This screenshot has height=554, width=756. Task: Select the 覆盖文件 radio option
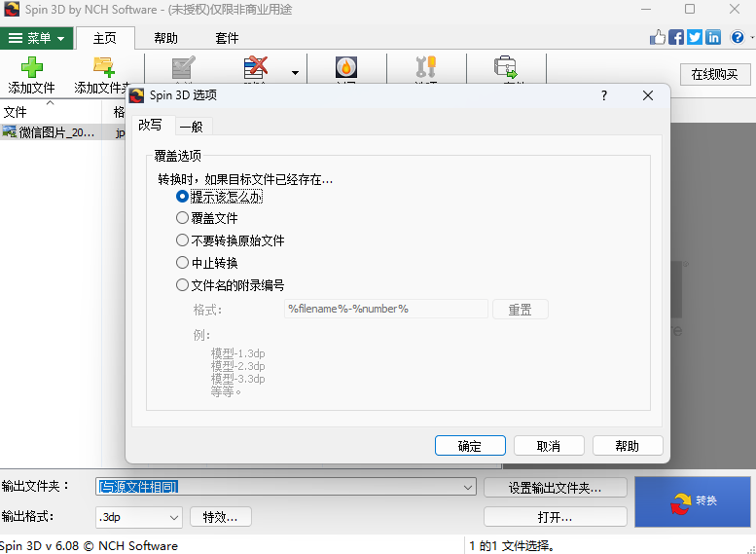207,218
